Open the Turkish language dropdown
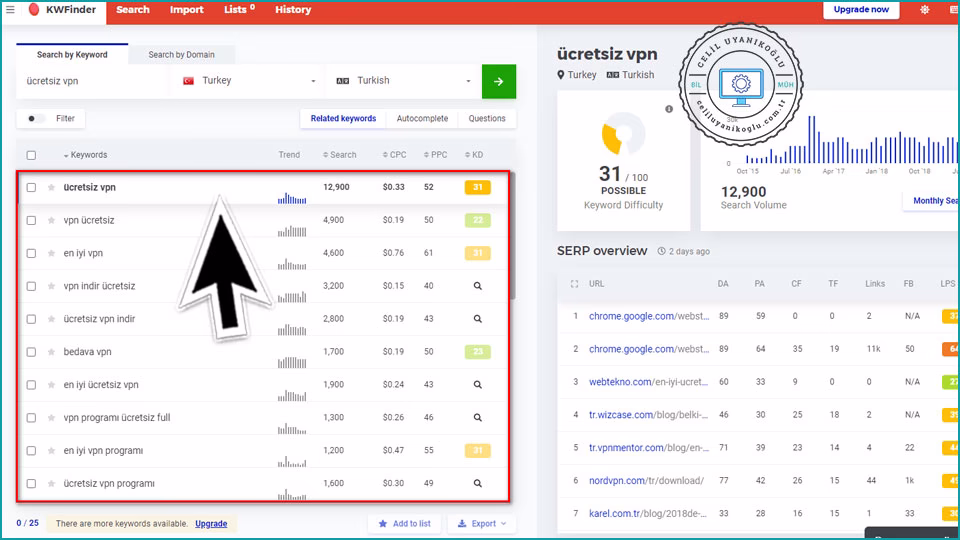 coord(404,81)
